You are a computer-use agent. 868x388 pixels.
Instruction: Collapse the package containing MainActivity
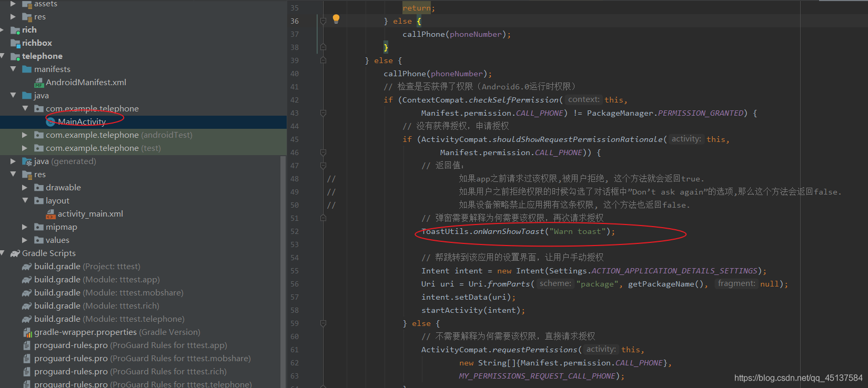pos(25,109)
